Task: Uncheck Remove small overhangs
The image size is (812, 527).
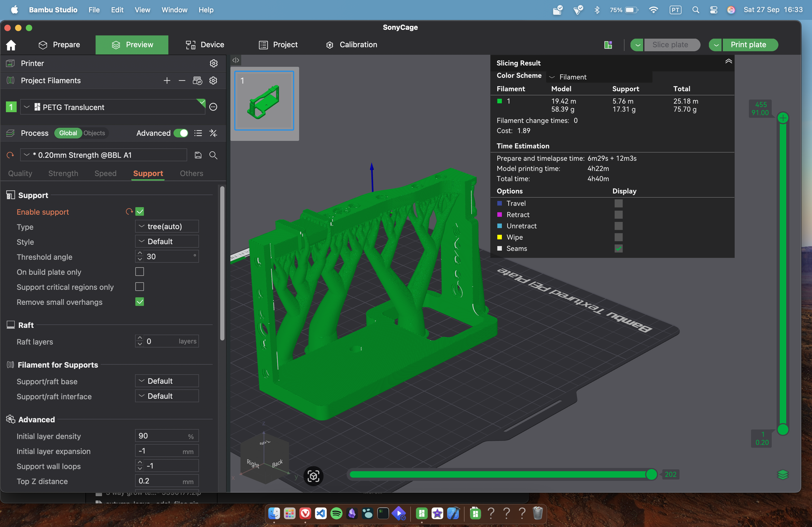Action: tap(140, 302)
